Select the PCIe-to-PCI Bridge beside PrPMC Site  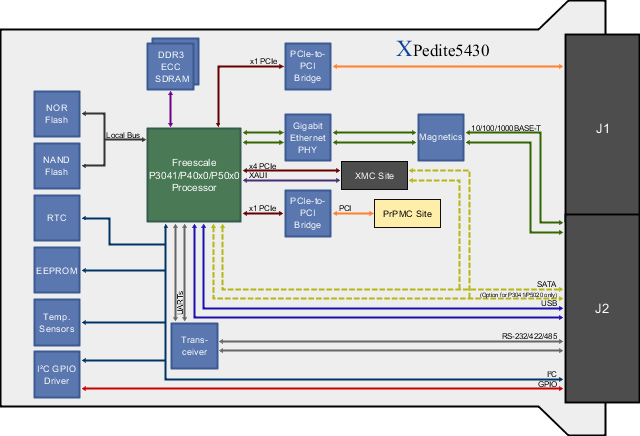click(308, 213)
